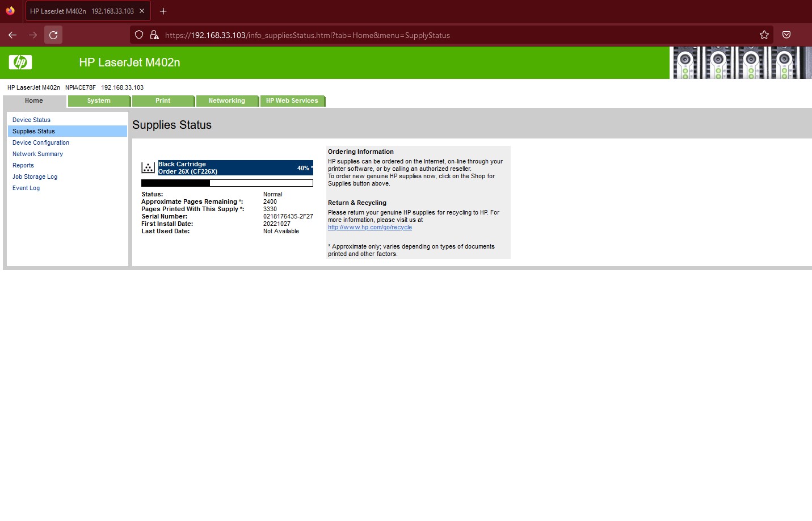Click the HP logo icon
This screenshot has height=521, width=812.
(x=20, y=62)
